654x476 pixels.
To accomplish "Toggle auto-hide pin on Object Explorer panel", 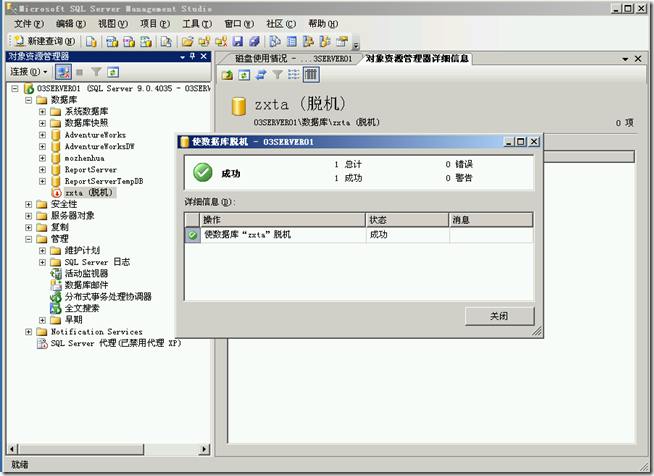I will pos(192,56).
